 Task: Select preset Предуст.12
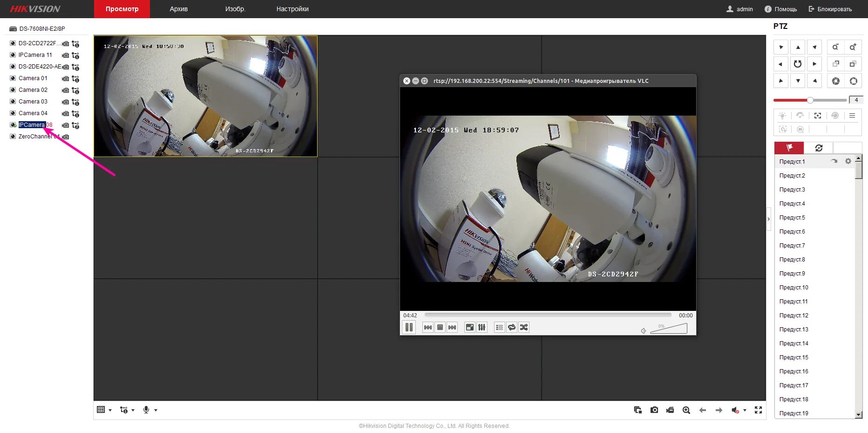point(814,316)
